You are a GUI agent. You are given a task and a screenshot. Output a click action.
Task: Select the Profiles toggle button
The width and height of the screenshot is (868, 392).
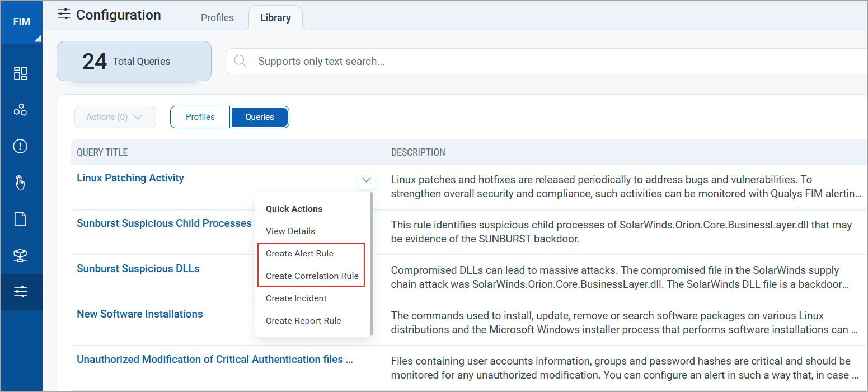[200, 117]
